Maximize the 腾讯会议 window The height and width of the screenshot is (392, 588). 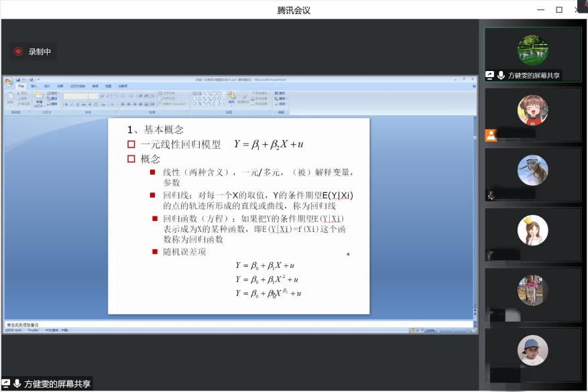558,9
